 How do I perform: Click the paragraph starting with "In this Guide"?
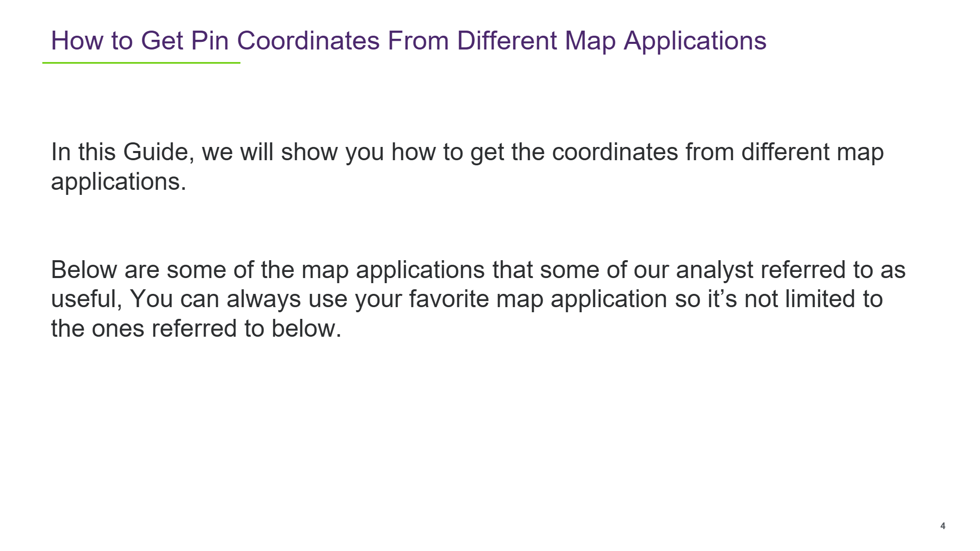467,167
